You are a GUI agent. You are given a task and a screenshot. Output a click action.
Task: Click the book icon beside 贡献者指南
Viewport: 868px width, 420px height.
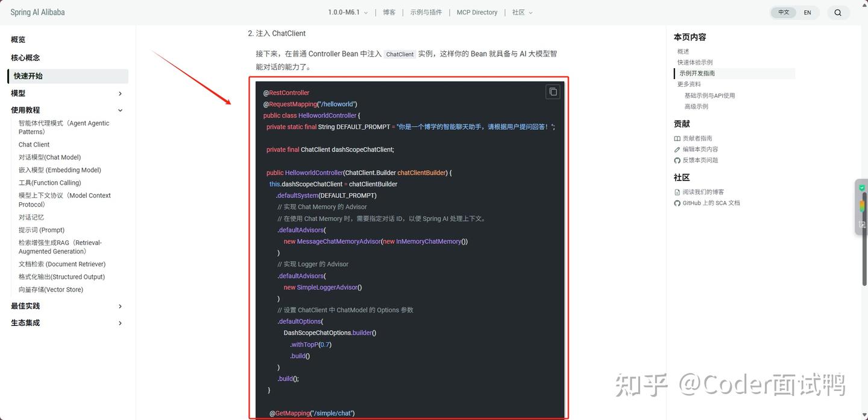[x=678, y=139]
